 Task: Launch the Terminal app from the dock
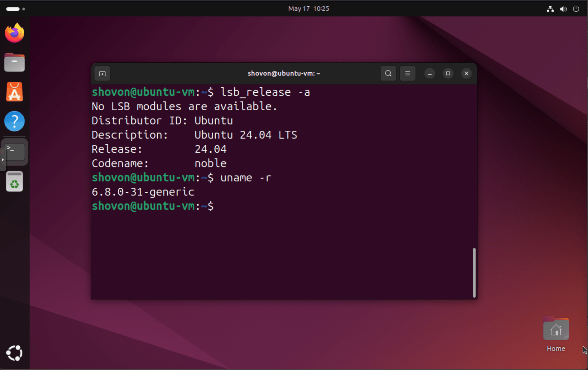point(15,152)
